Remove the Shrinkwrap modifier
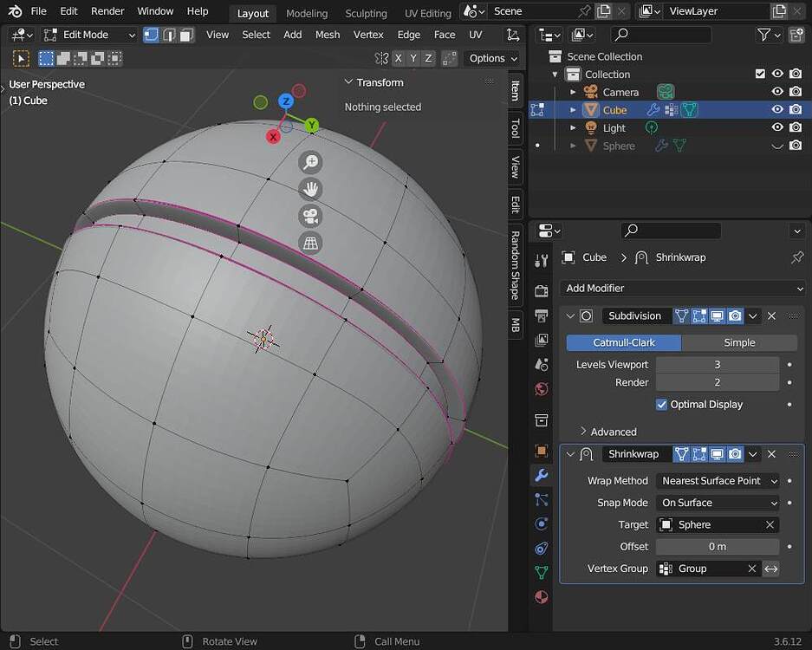812x650 pixels. [771, 454]
